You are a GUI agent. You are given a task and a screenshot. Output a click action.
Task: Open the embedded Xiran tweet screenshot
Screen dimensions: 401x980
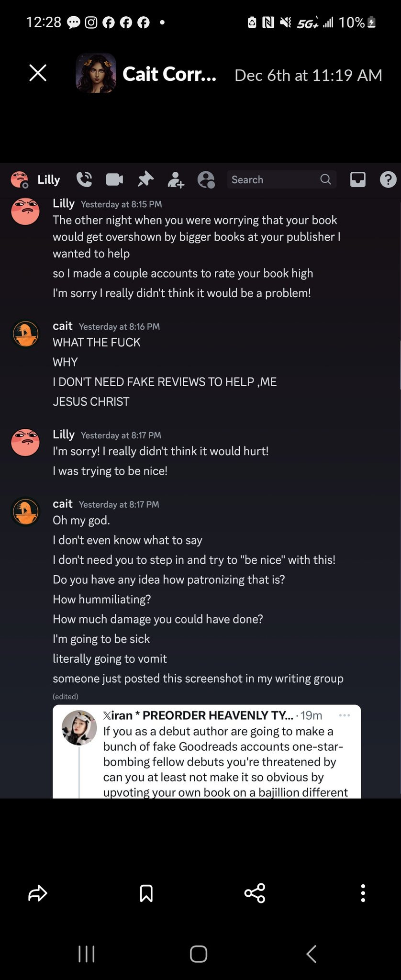[x=207, y=751]
